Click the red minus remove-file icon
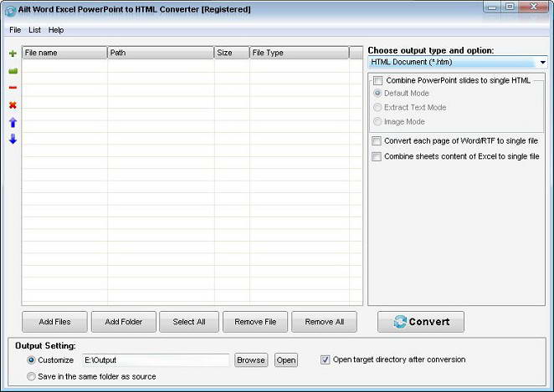 pyautogui.click(x=13, y=88)
